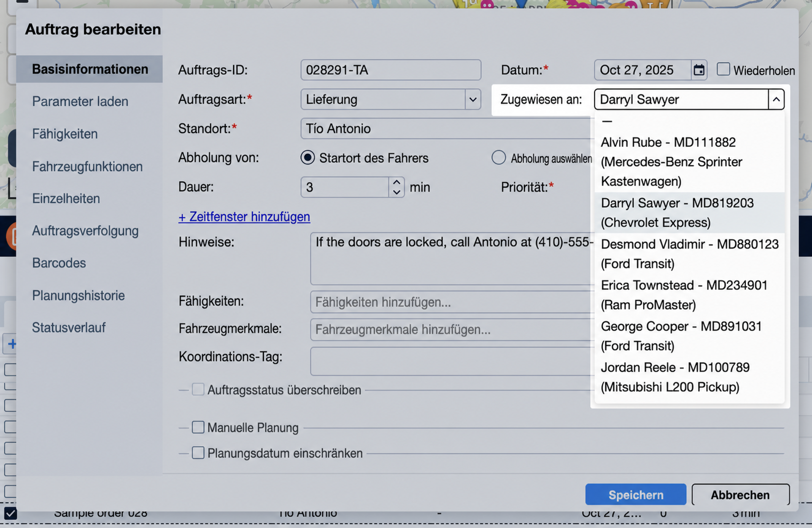Click the Fahrzeugmerkmale hinzufügen field
The height and width of the screenshot is (528, 812).
pyautogui.click(x=452, y=329)
